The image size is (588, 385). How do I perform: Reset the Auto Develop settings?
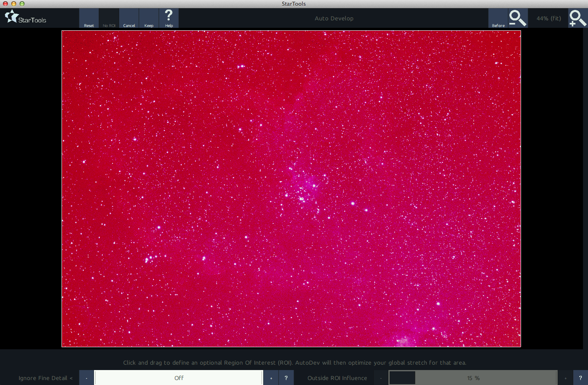(x=89, y=18)
